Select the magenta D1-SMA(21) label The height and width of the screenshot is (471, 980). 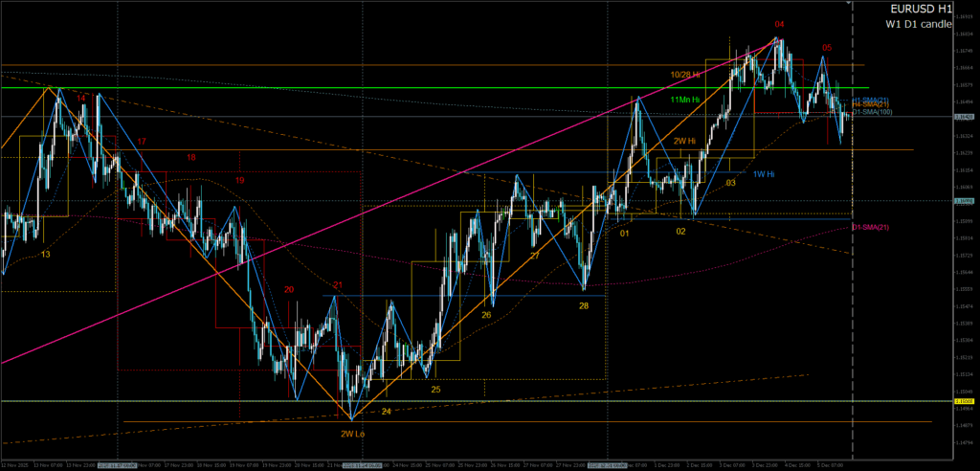(x=870, y=227)
